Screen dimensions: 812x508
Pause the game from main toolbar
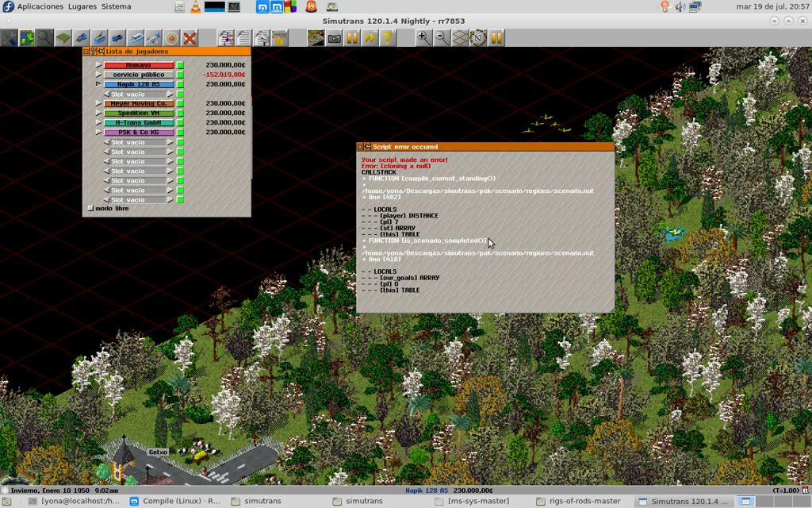tap(352, 38)
